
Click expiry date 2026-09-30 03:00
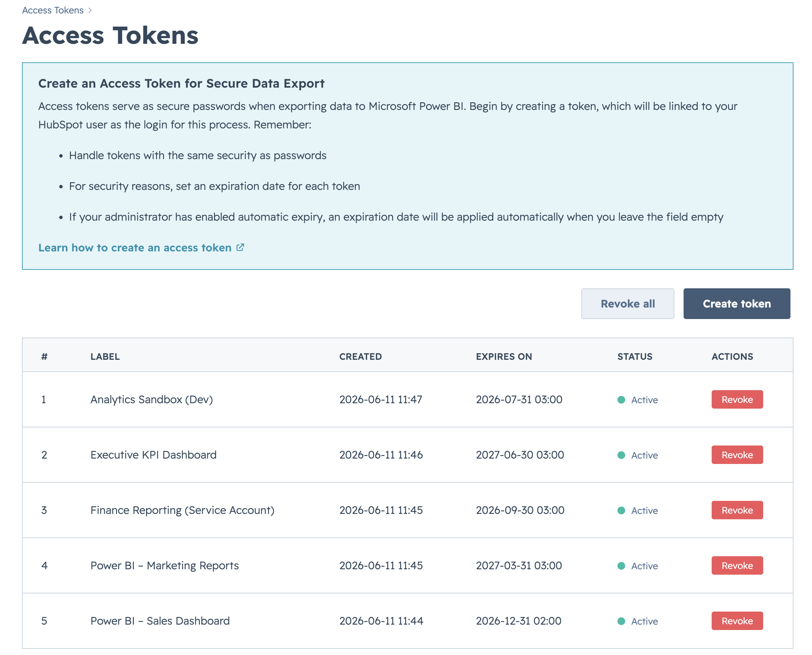[x=520, y=510]
